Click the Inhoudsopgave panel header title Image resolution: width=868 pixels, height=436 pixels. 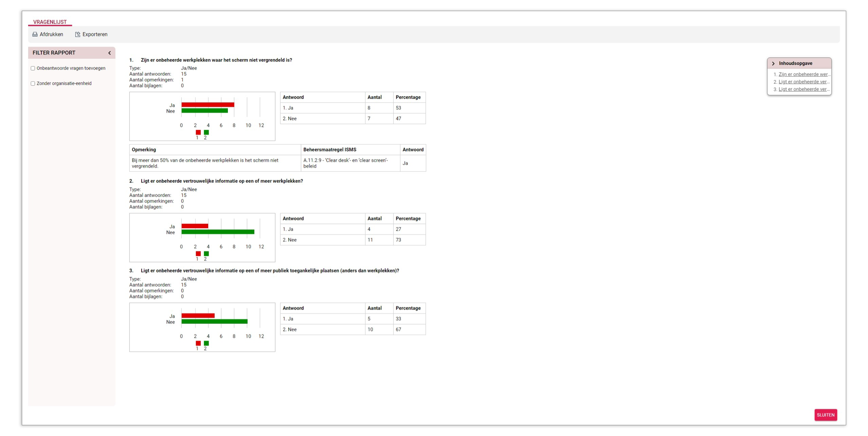coord(795,63)
